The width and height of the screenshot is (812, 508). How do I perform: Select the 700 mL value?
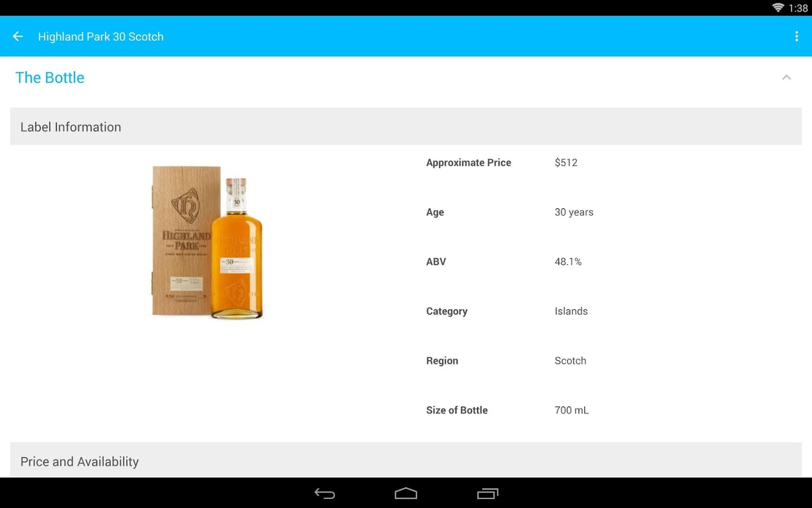point(572,410)
